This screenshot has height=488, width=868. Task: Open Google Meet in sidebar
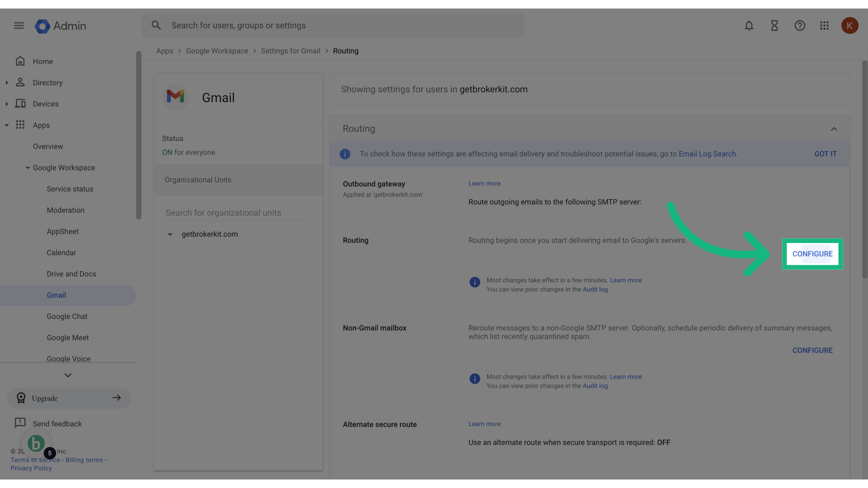68,338
